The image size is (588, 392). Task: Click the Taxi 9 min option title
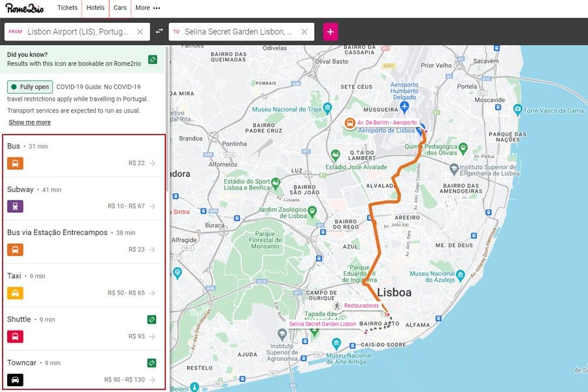[x=26, y=276]
